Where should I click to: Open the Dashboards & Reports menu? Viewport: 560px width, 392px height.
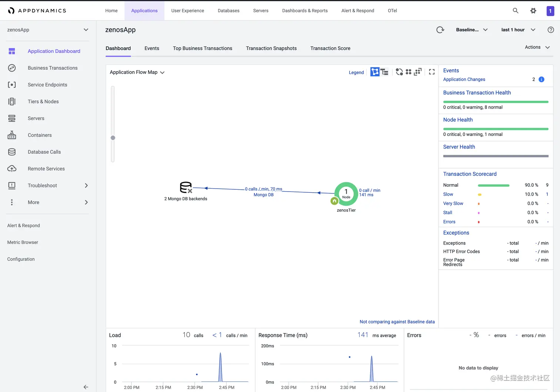pos(305,11)
